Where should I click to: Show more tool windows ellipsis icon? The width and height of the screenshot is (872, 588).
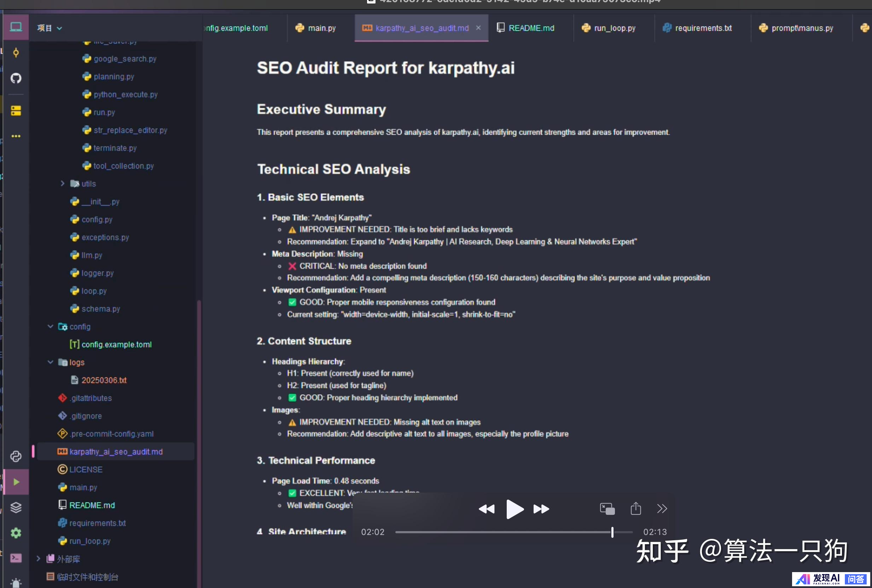pos(16,136)
